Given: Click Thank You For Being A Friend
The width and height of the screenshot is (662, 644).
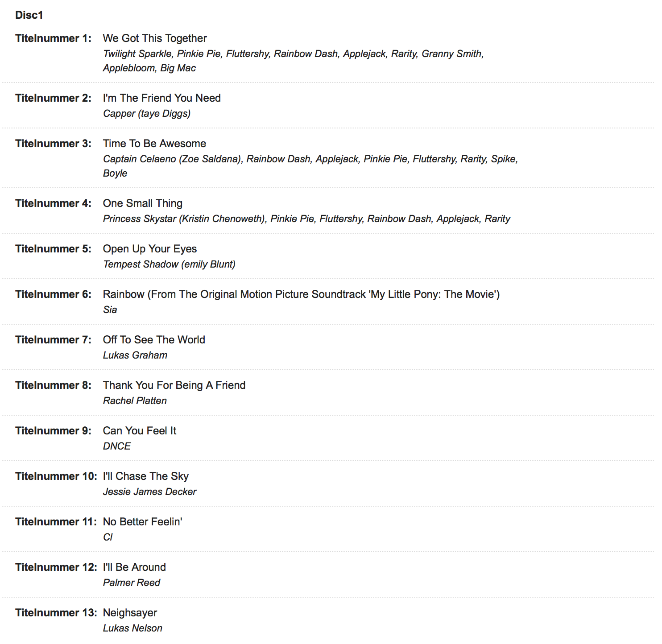Looking at the screenshot, I should coord(174,385).
